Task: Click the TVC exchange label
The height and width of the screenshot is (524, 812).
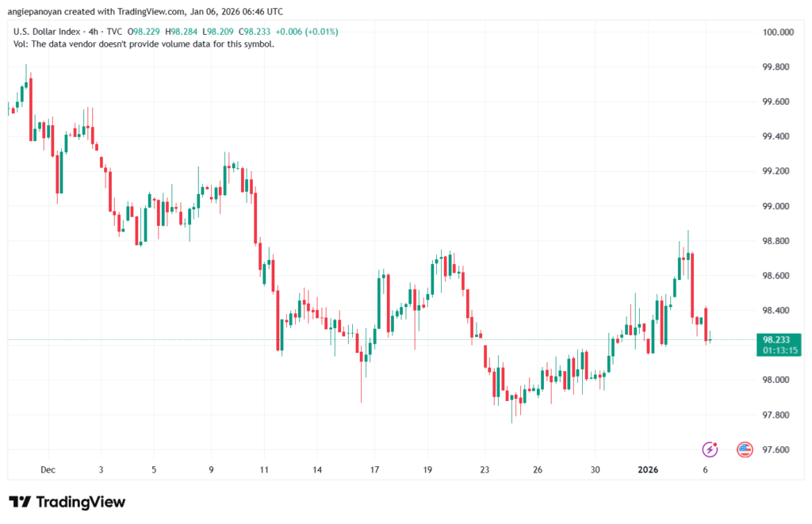Action: (113, 32)
